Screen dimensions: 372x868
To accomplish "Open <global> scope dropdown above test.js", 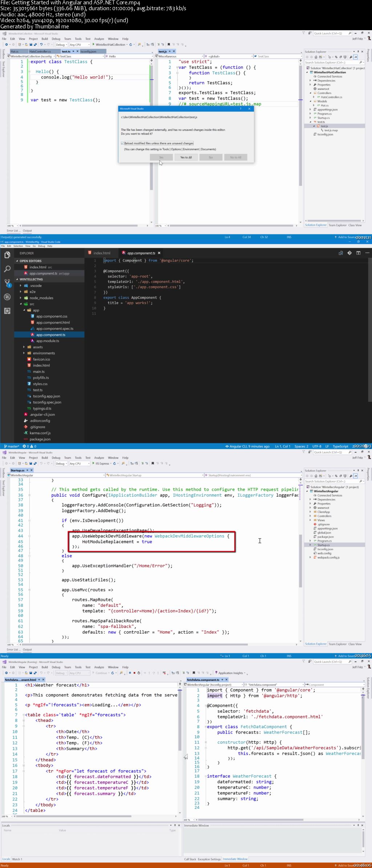I will [229, 56].
